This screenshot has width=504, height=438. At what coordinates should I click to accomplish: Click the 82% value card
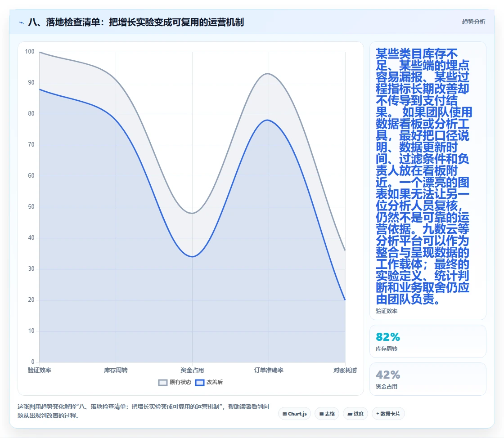tap(428, 341)
